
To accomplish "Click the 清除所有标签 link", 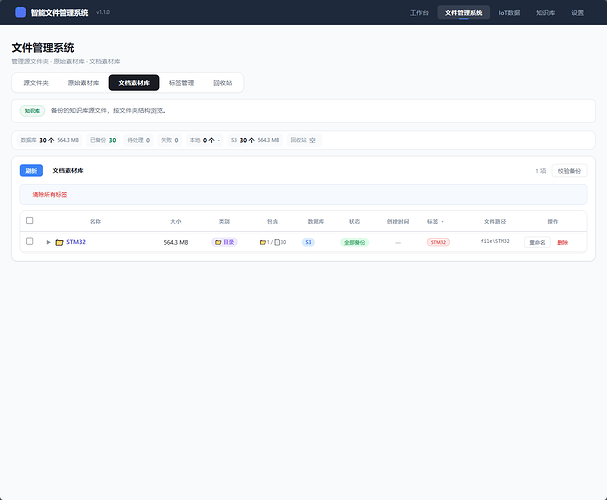I will coord(50,195).
